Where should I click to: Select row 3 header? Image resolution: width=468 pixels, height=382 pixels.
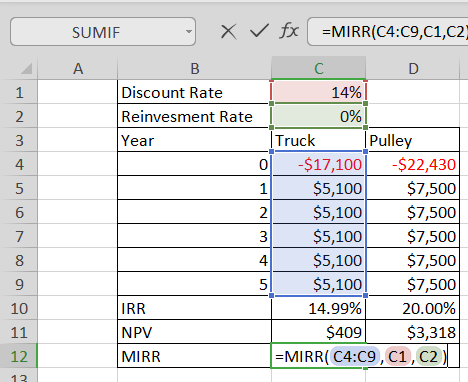19,140
